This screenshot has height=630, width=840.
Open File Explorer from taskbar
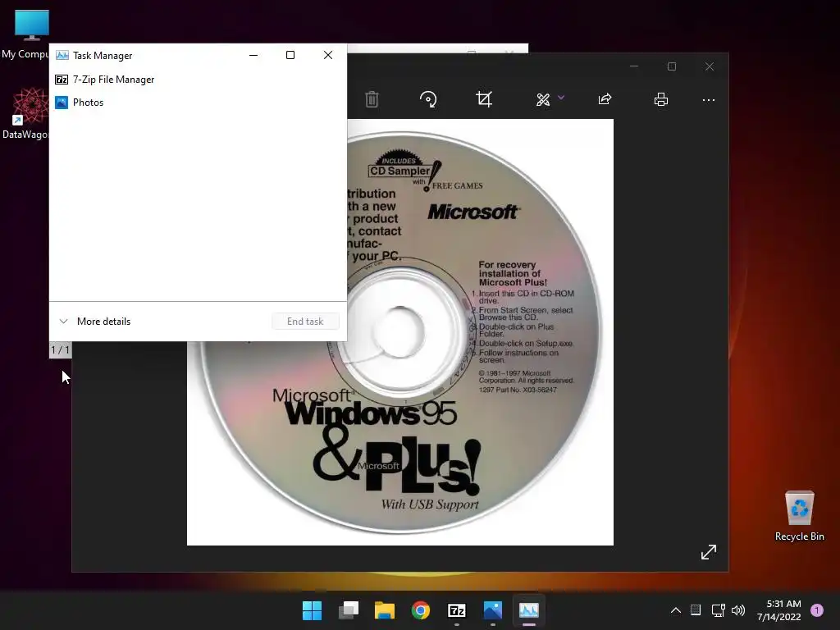coord(384,610)
